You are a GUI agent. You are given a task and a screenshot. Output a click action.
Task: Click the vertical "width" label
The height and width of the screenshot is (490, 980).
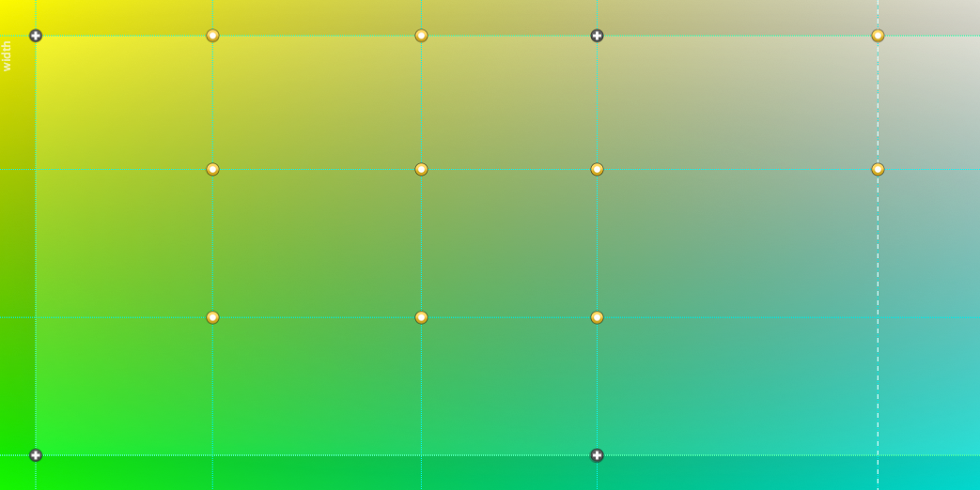pyautogui.click(x=7, y=56)
